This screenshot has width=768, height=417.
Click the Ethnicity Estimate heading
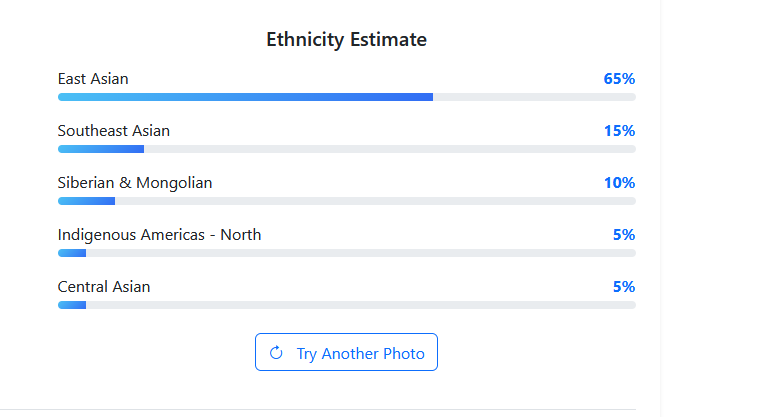[x=346, y=40]
